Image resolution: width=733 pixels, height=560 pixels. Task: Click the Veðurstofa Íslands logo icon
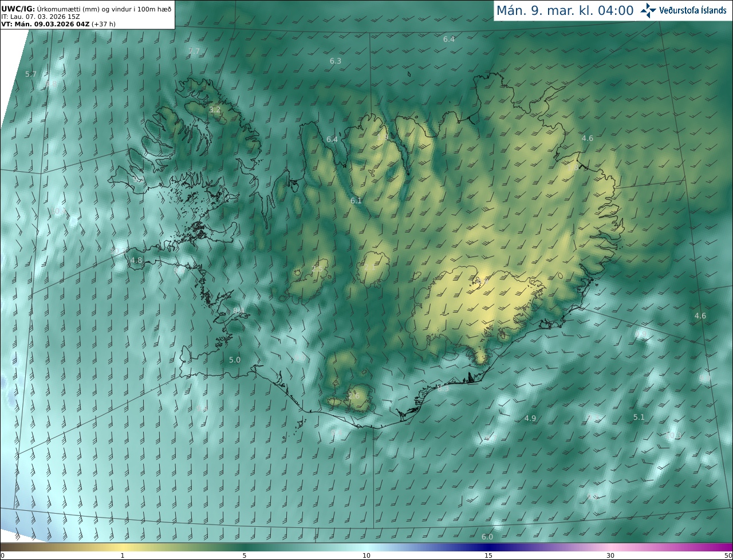point(648,10)
